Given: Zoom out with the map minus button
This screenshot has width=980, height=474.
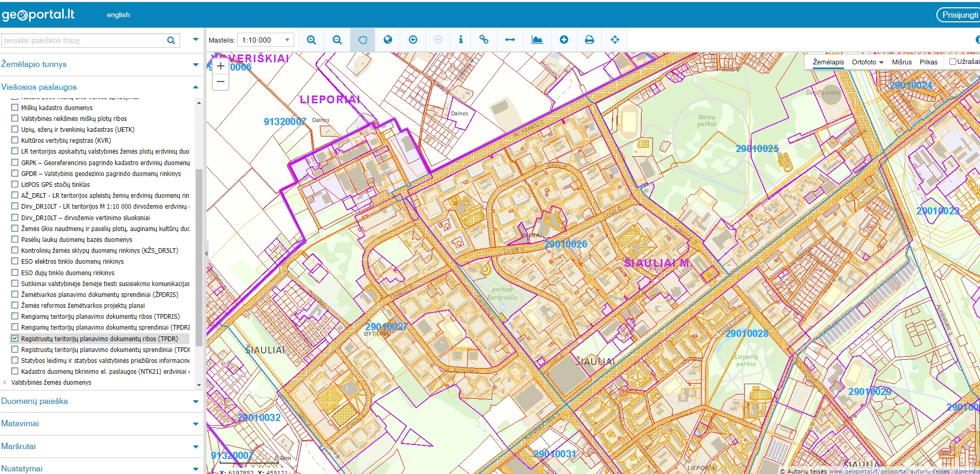Looking at the screenshot, I should tap(221, 82).
